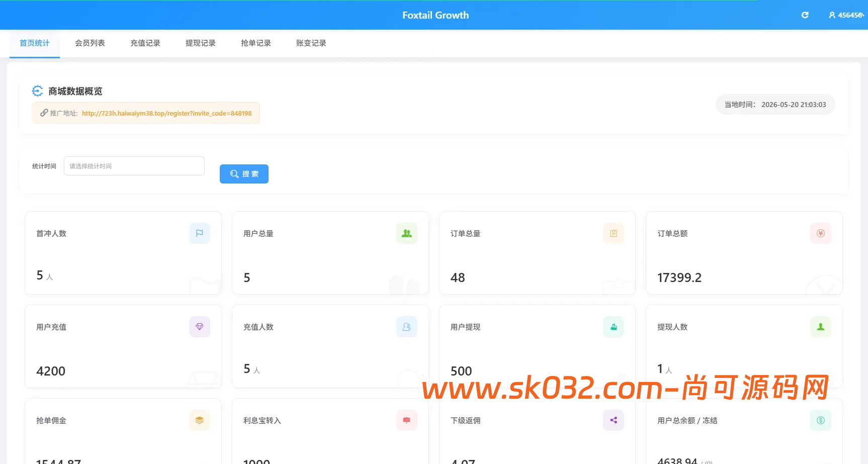Click the dollar icon on 用户总余额 card
Screen dimensions: 868x464
pos(821,420)
